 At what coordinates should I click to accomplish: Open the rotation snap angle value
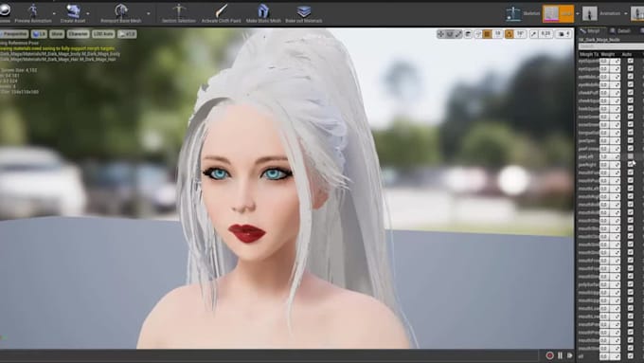click(520, 34)
